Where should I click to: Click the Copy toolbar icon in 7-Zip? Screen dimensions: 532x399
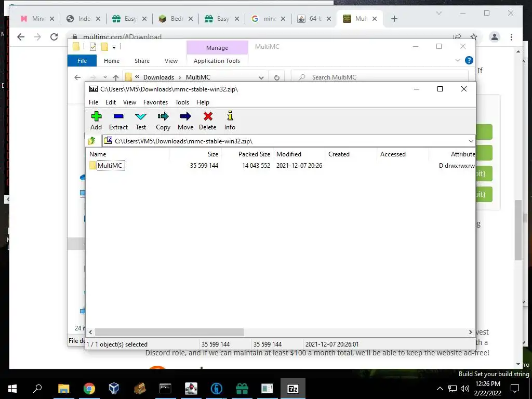pyautogui.click(x=163, y=121)
